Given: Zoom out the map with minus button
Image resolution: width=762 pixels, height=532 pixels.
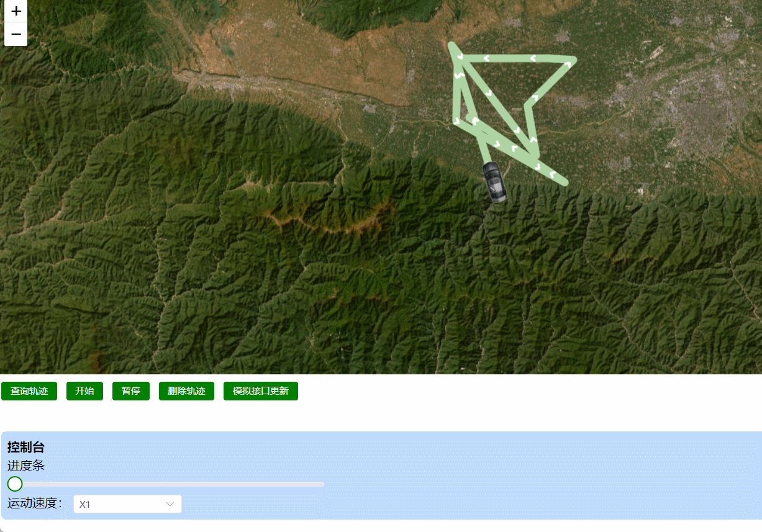Looking at the screenshot, I should point(16,34).
